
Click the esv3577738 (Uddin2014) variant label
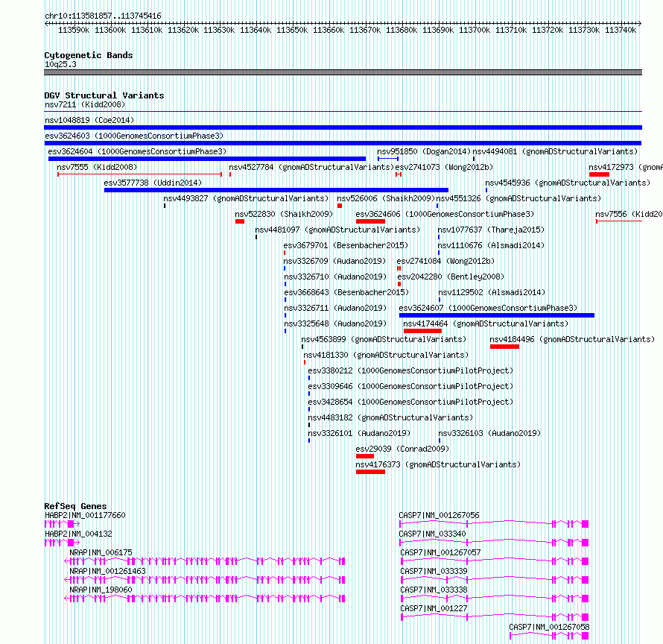(x=153, y=183)
